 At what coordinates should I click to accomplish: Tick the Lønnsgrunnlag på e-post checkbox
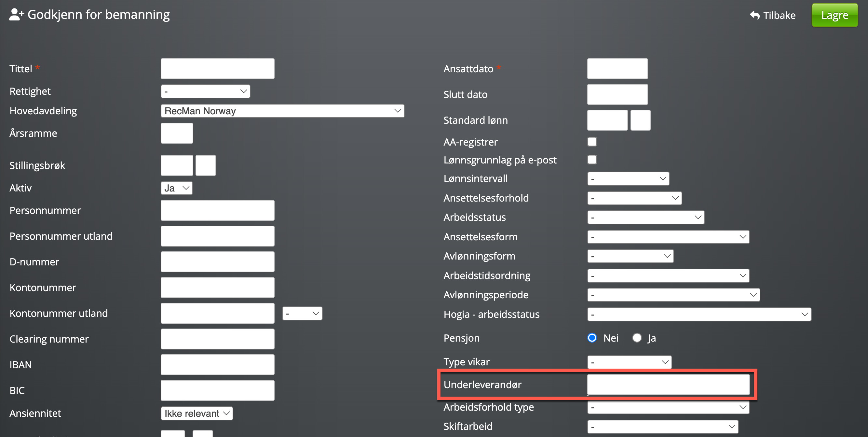(x=592, y=160)
